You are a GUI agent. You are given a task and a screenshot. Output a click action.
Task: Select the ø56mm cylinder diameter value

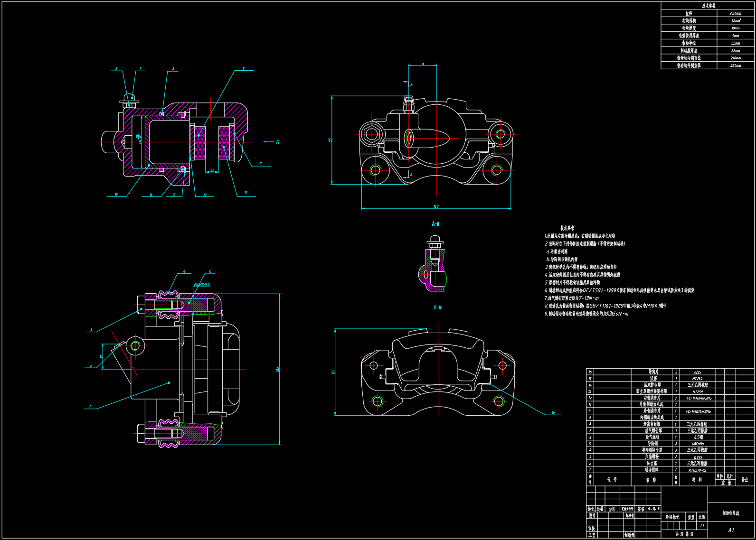[736, 13]
